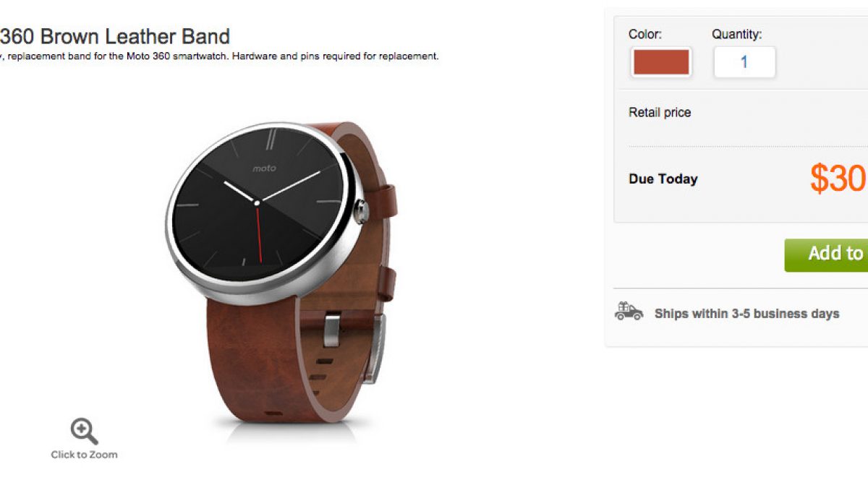Image resolution: width=868 pixels, height=488 pixels.
Task: Click the 360 Brown Leather Band title
Action: click(115, 36)
